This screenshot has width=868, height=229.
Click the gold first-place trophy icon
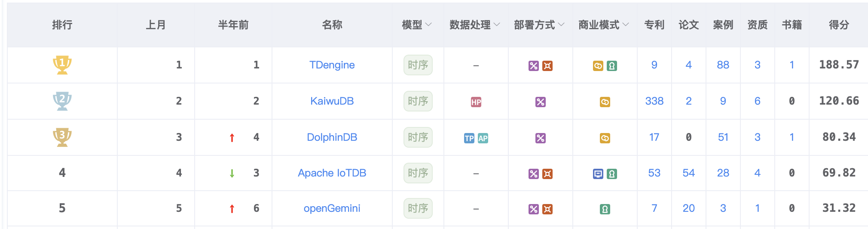point(62,65)
